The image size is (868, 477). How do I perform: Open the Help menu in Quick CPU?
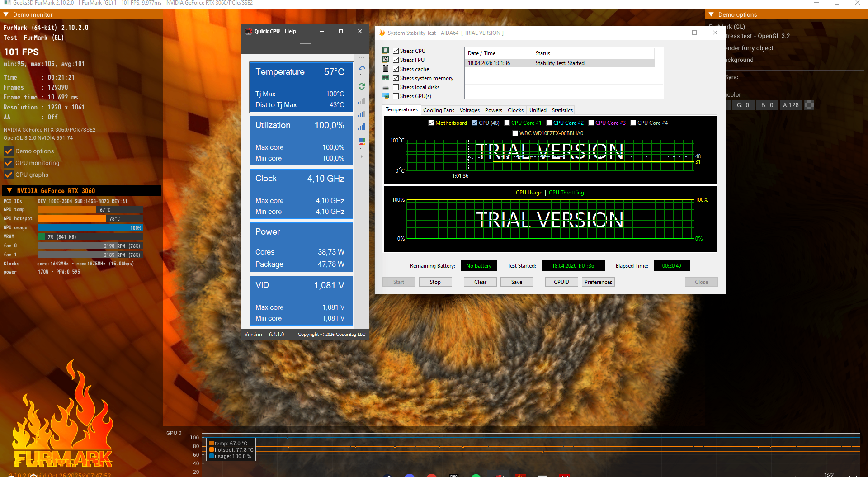click(290, 31)
